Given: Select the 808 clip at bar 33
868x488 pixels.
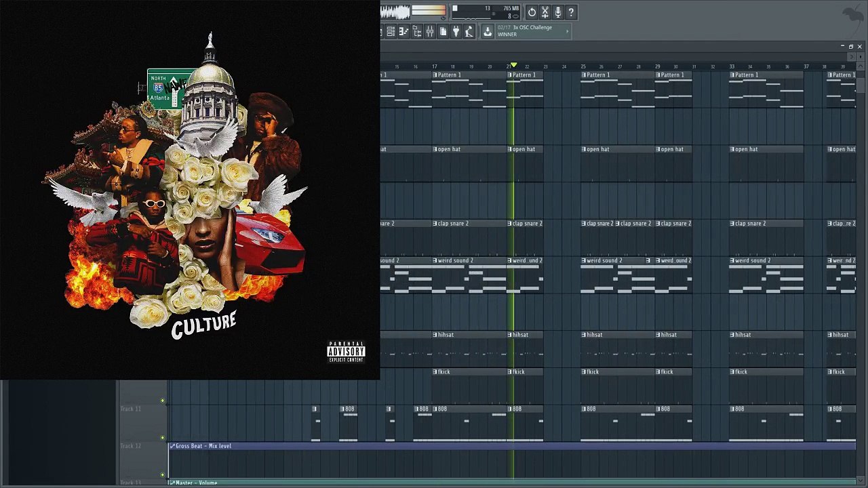Looking at the screenshot, I should pos(767,424).
